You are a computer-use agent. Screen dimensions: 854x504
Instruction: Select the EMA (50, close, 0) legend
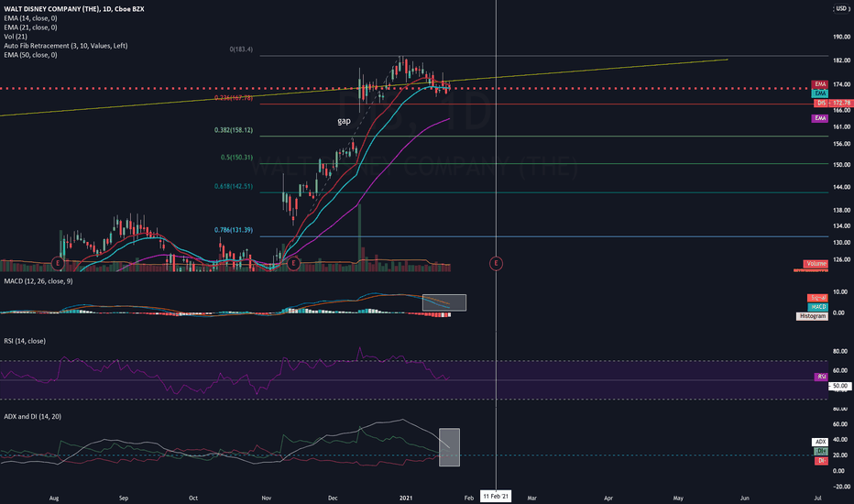pos(30,55)
